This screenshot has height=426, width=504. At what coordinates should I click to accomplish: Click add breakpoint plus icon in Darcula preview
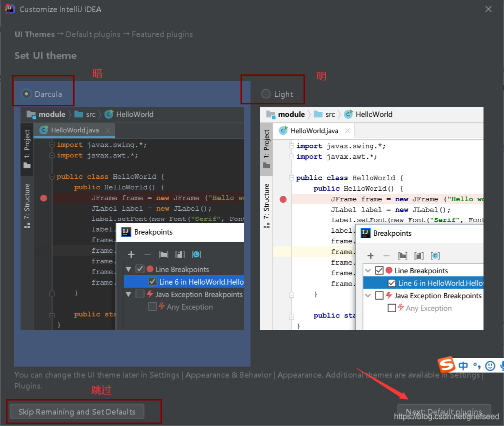tap(131, 255)
